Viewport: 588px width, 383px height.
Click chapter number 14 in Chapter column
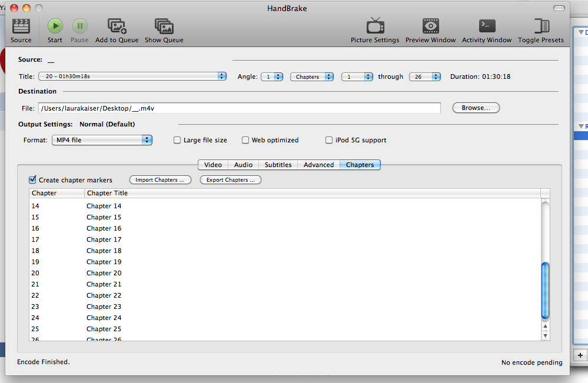pyautogui.click(x=35, y=206)
